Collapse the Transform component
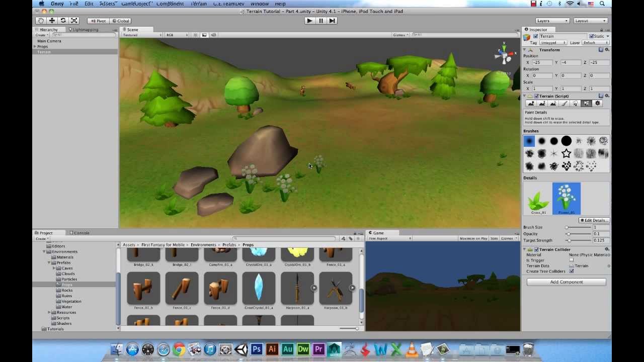The width and height of the screenshot is (644, 362). tap(524, 50)
